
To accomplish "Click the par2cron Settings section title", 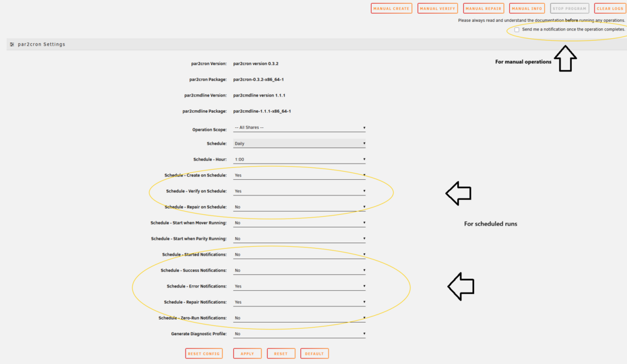I will tap(41, 44).
